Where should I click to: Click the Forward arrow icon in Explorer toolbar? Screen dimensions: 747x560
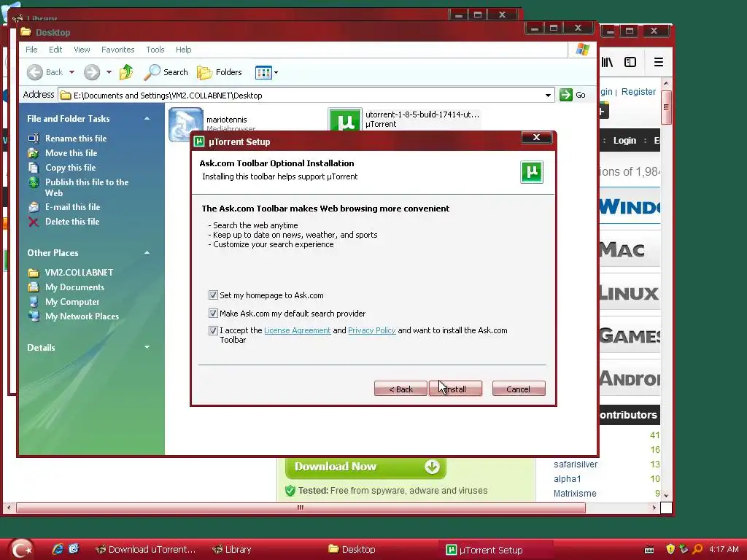pos(92,72)
